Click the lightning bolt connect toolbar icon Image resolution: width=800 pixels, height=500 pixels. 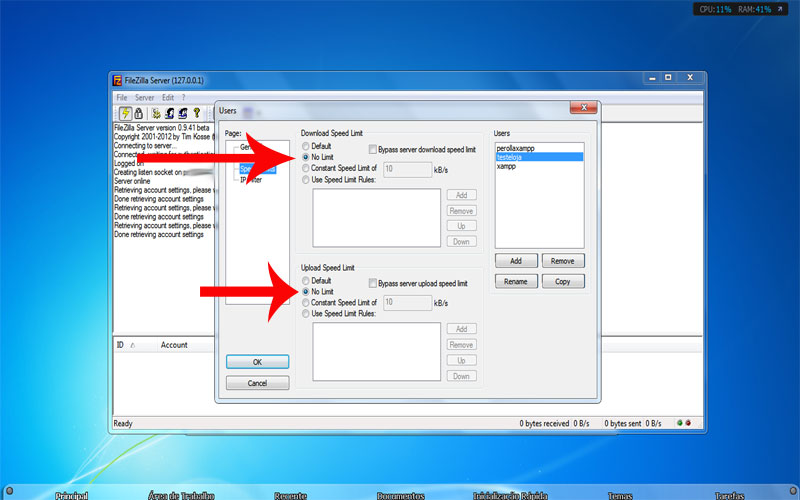tap(125, 113)
